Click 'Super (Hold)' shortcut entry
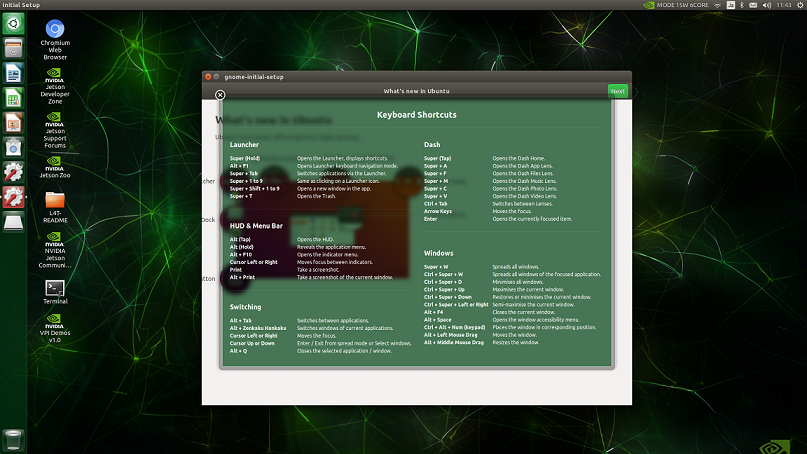This screenshot has height=454, width=807. 244,159
